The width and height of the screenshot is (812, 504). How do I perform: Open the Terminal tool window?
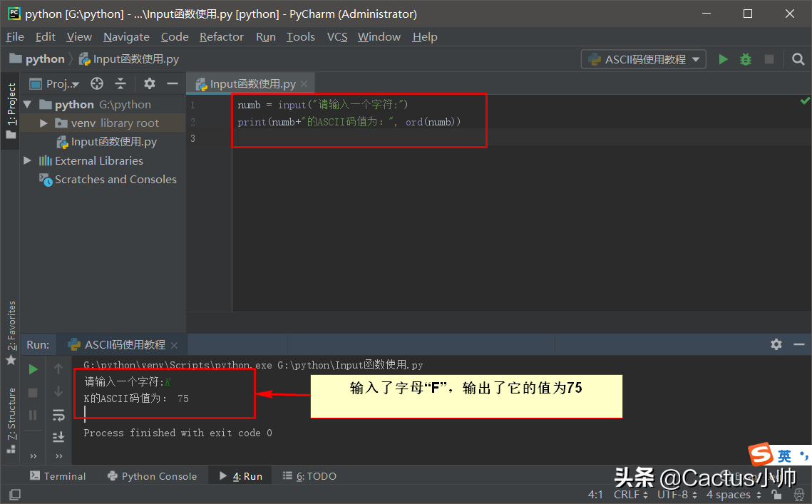click(57, 476)
